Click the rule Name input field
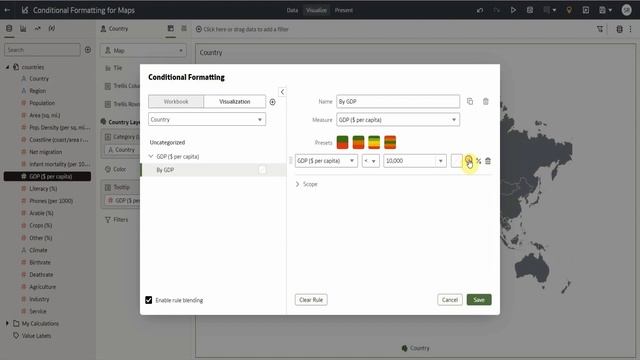Image resolution: width=640 pixels, height=360 pixels. (398, 101)
